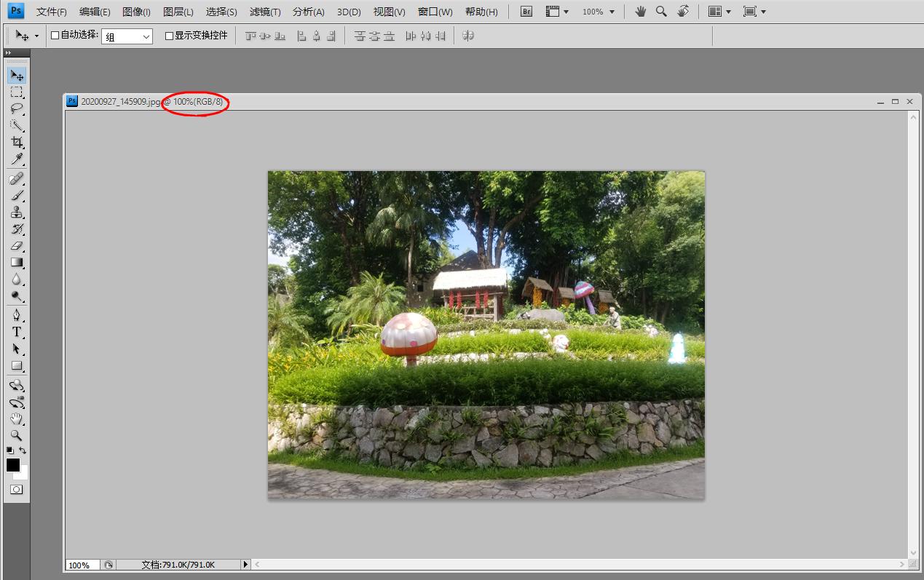The image size is (924, 580).
Task: Align right edges of layers
Action: pos(331,36)
